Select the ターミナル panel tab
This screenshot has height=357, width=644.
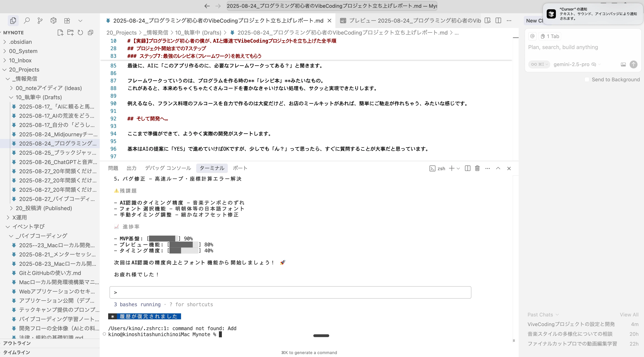212,168
